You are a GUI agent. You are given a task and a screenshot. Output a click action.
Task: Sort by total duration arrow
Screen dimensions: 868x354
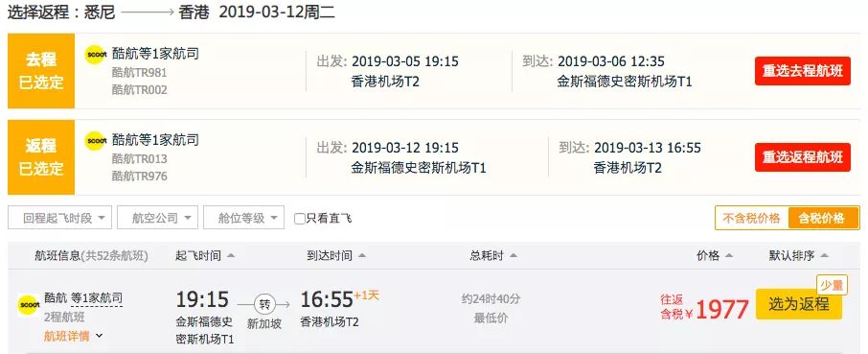[x=514, y=256]
